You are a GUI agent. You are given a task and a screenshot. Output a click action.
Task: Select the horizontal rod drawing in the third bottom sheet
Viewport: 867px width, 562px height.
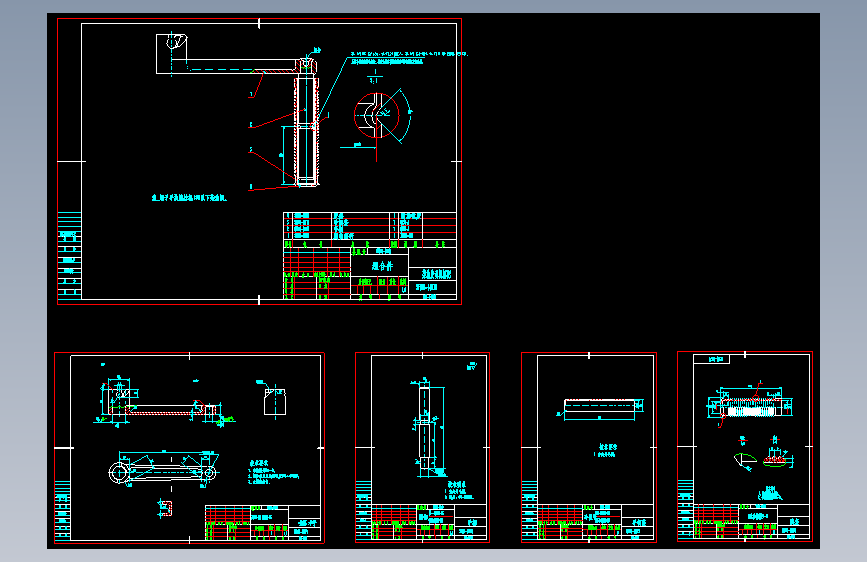600,407
